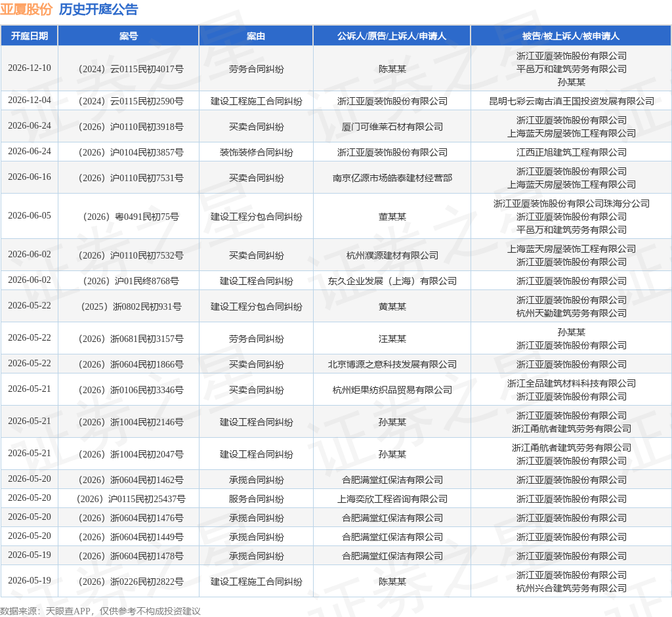
Task: Select the 开庭日期 column header
Action: [x=29, y=36]
